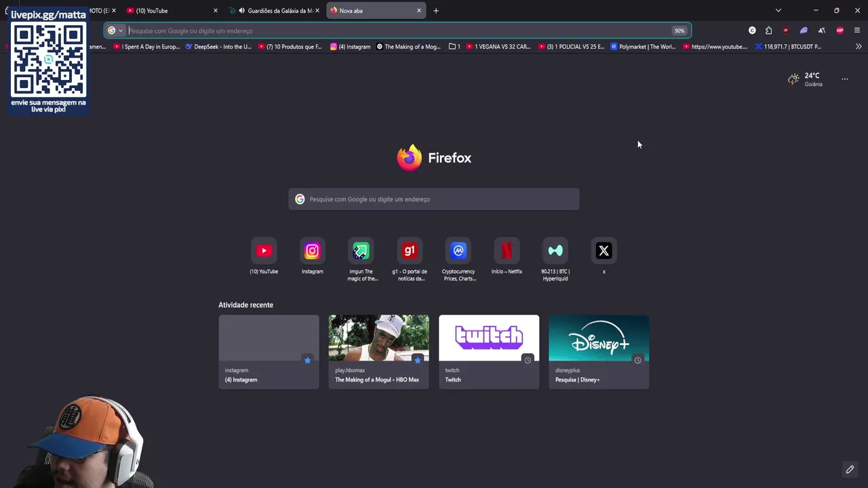868x488 pixels.
Task: Open the bookmark folder named 1
Action: click(x=454, y=47)
